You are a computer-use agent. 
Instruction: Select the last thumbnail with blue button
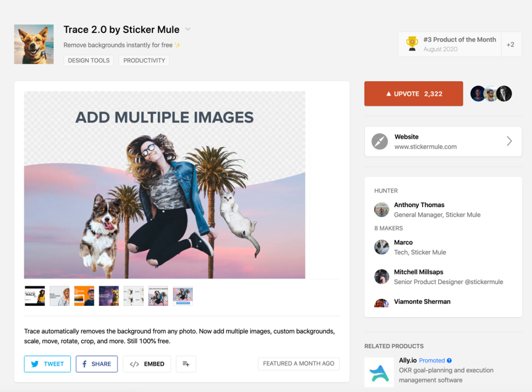183,295
